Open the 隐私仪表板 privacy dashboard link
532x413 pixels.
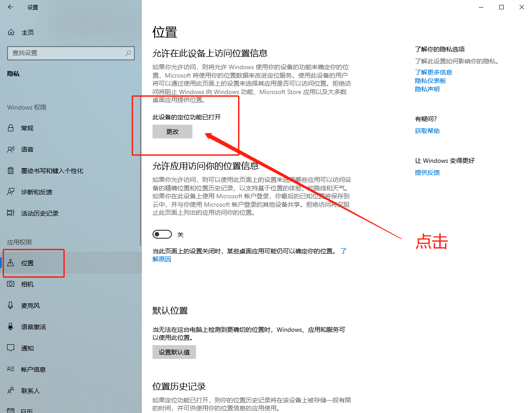tap(430, 80)
